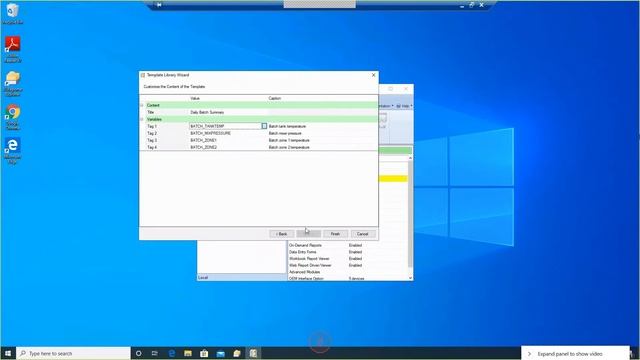Select the Tag 1 row label
This screenshot has height=360, width=640.
tap(152, 126)
